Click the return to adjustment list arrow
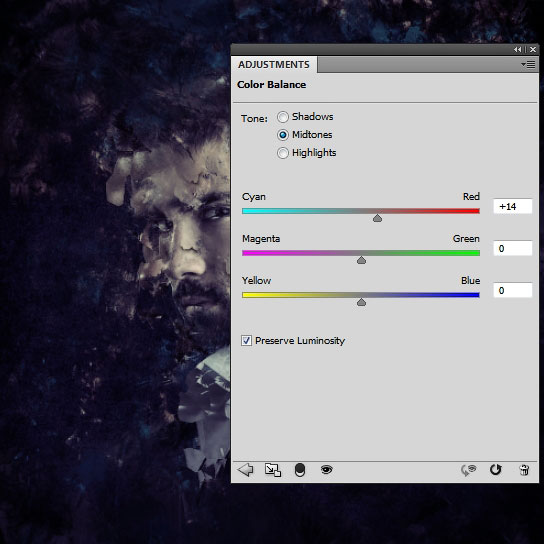The width and height of the screenshot is (544, 544). click(x=246, y=470)
